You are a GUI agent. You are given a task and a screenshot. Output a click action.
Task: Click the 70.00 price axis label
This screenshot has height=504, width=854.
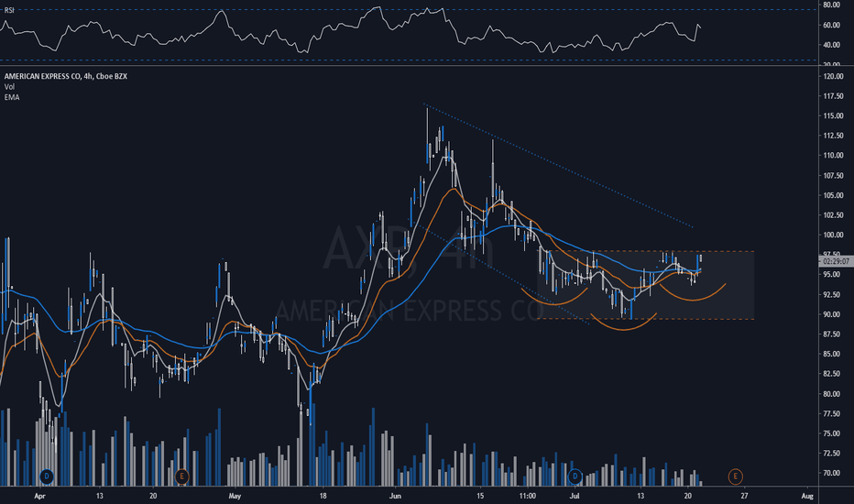click(x=833, y=473)
